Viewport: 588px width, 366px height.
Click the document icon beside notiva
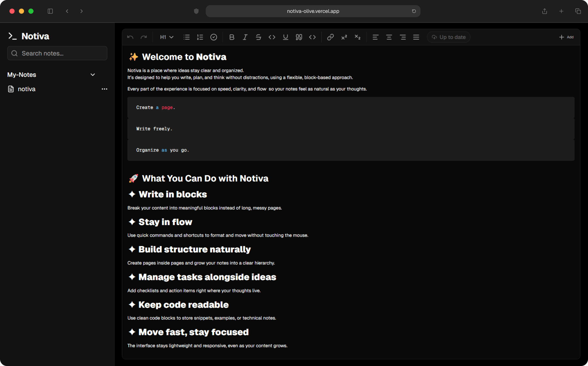click(11, 89)
